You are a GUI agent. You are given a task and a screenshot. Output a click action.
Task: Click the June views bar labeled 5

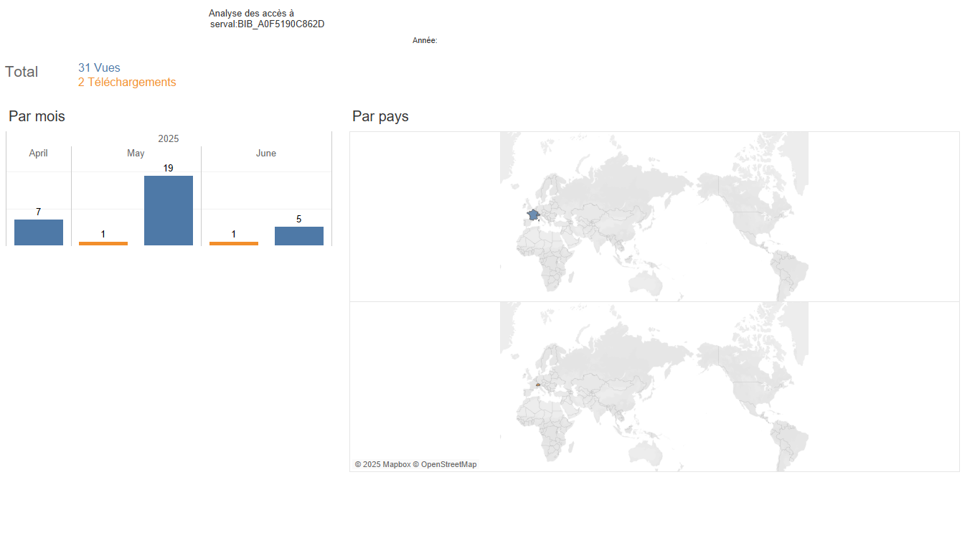[299, 236]
